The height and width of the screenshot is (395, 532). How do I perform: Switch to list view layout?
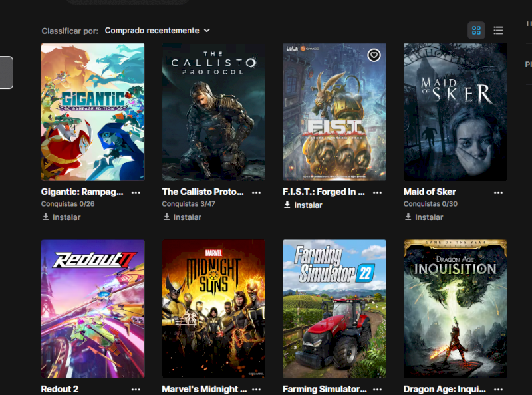click(498, 30)
